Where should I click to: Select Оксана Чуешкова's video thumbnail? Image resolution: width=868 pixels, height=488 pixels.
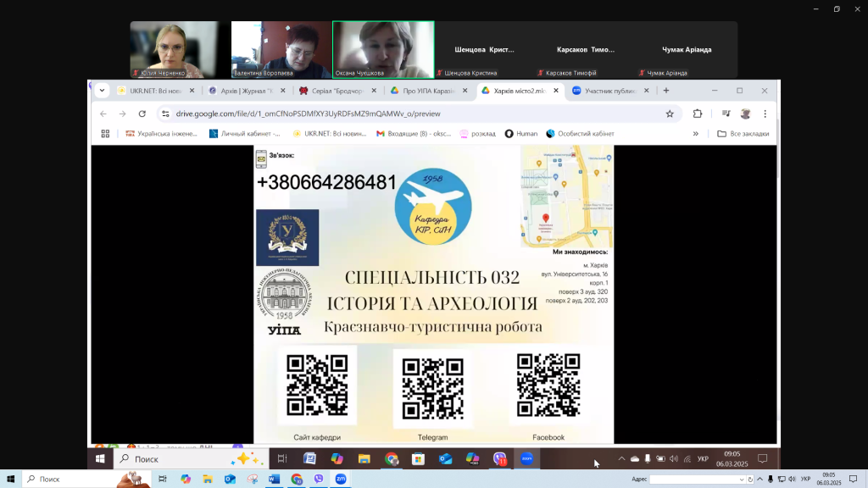coord(383,49)
